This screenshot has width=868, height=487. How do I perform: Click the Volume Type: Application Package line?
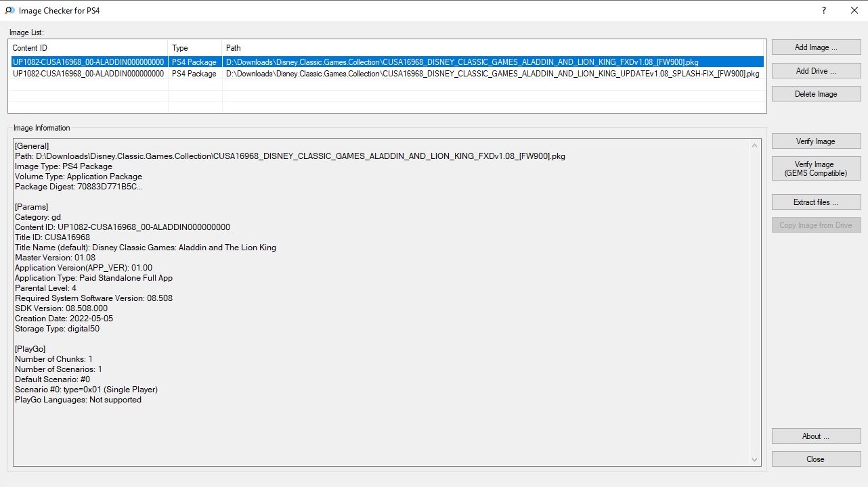79,177
